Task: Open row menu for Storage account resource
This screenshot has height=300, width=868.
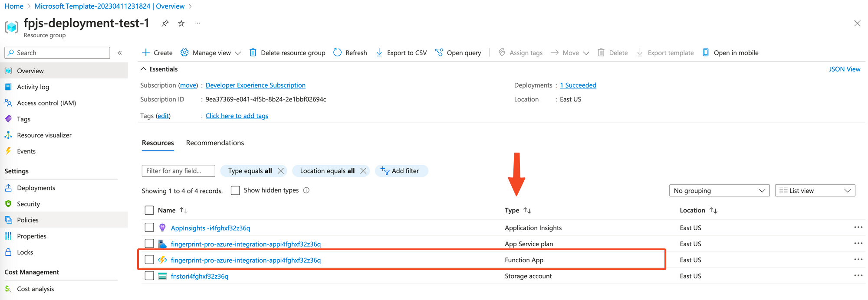Action: [858, 275]
